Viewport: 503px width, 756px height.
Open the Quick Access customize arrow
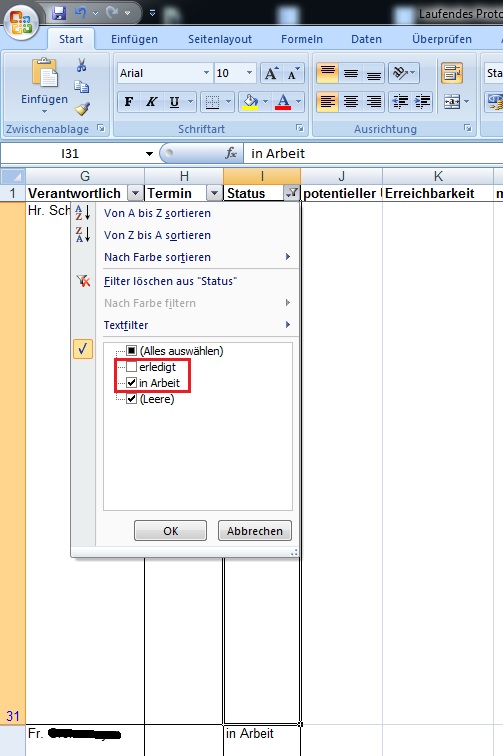[152, 13]
